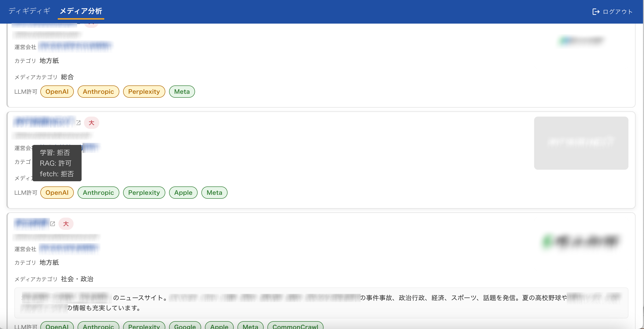Click the logout arrow icon
Screen dimensions: 644x329
click(x=596, y=12)
